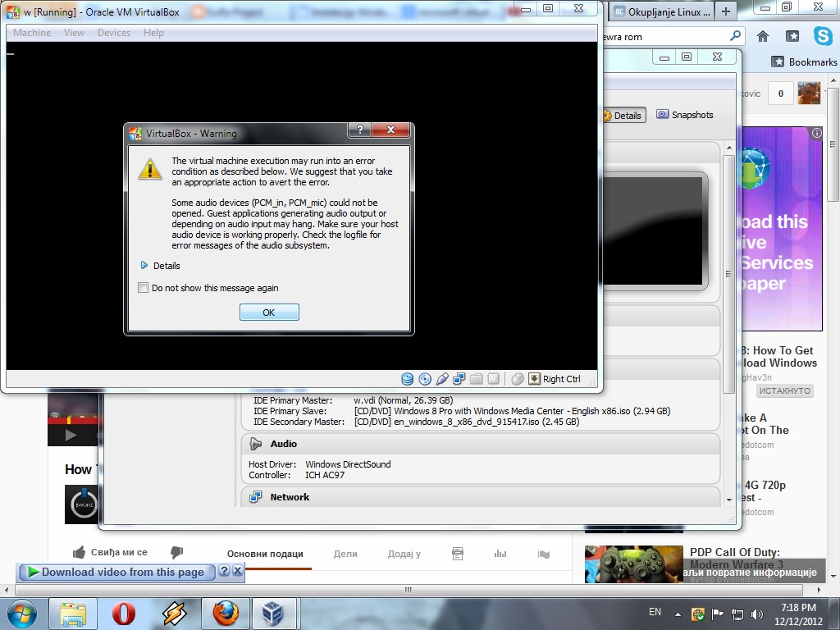Open the Help menu in VM window
Image resolution: width=840 pixels, height=630 pixels.
tap(153, 33)
